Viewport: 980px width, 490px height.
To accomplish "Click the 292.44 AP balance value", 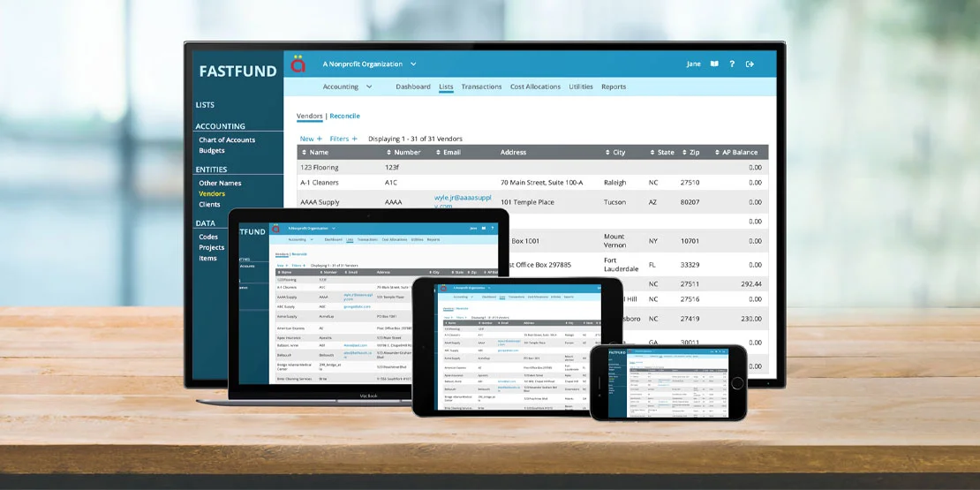I will 751,283.
